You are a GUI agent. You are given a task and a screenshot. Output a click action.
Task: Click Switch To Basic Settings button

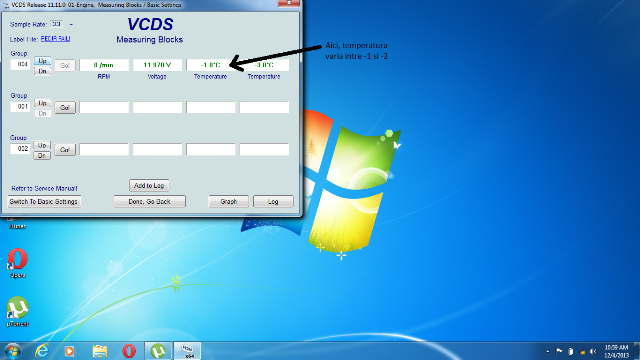point(44,202)
